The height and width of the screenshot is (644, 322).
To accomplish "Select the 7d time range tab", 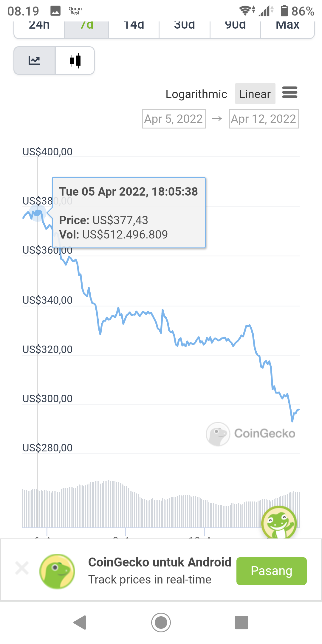I will click(87, 29).
